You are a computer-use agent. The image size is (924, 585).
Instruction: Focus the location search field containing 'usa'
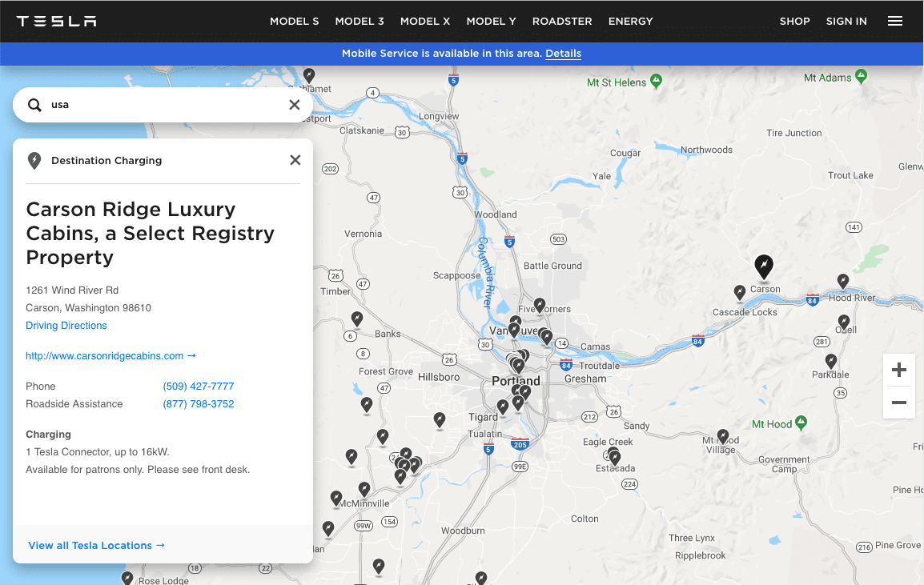coord(163,105)
